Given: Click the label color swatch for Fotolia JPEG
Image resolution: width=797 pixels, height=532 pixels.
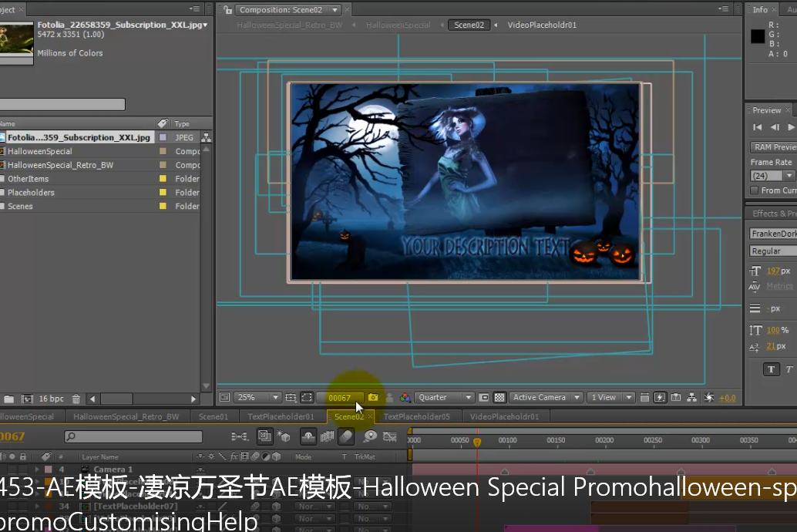Looking at the screenshot, I should [163, 137].
